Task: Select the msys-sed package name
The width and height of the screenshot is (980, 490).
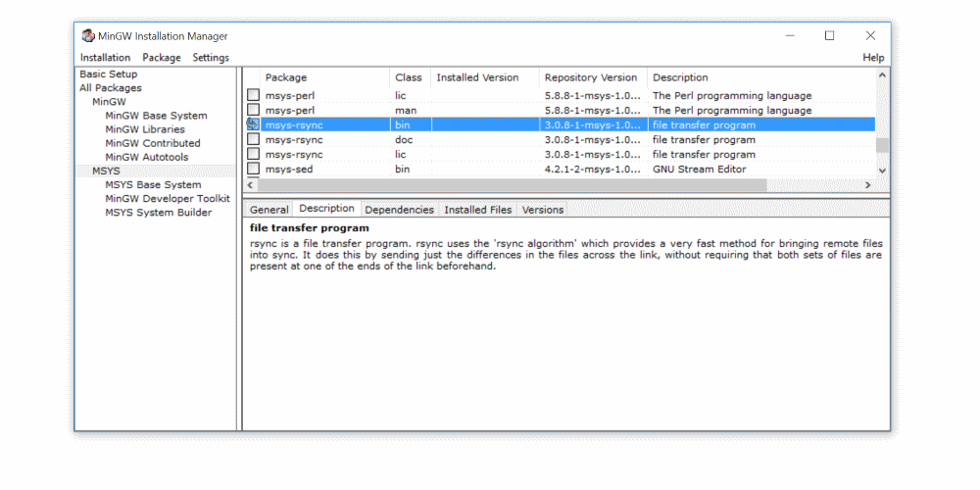Action: [x=289, y=169]
